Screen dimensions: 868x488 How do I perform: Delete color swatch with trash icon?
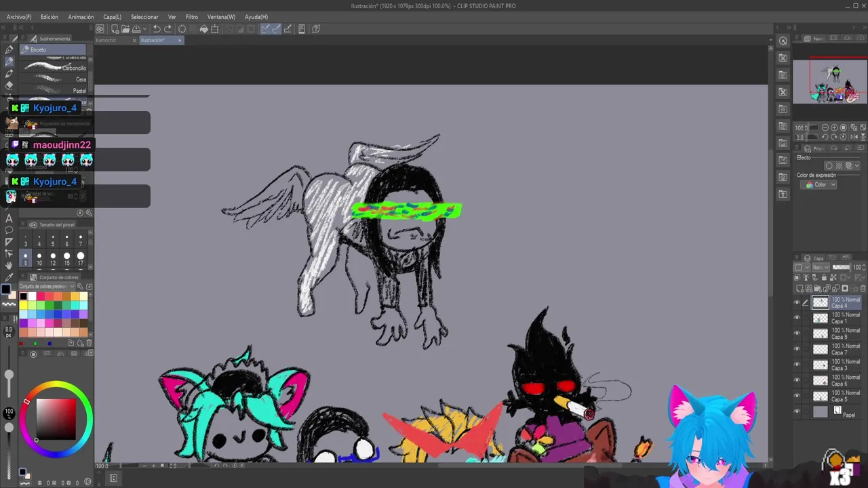[89, 343]
